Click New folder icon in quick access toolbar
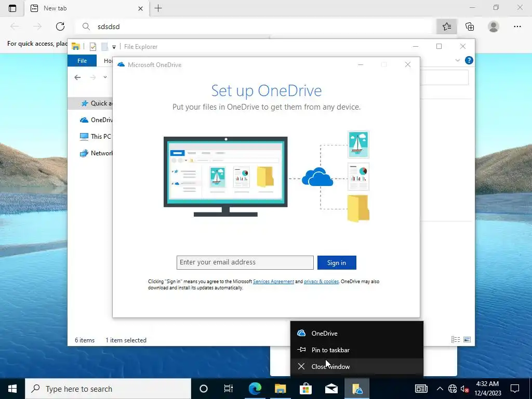Viewport: 532px width, 399px height. tap(105, 47)
